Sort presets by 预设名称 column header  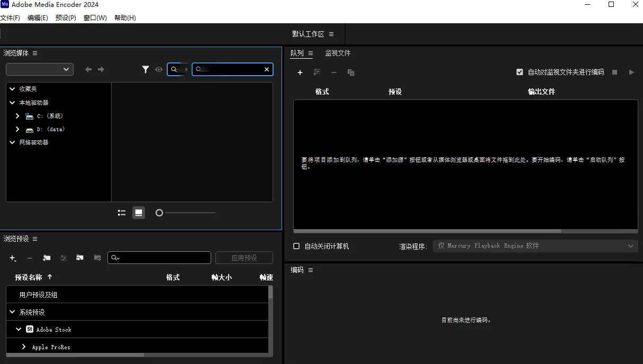(x=29, y=277)
